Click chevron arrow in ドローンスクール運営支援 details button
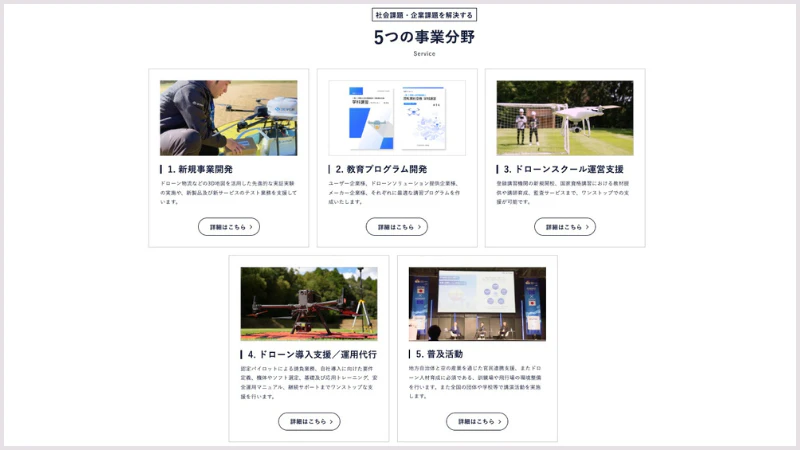This screenshot has height=450, width=800. pyautogui.click(x=587, y=227)
